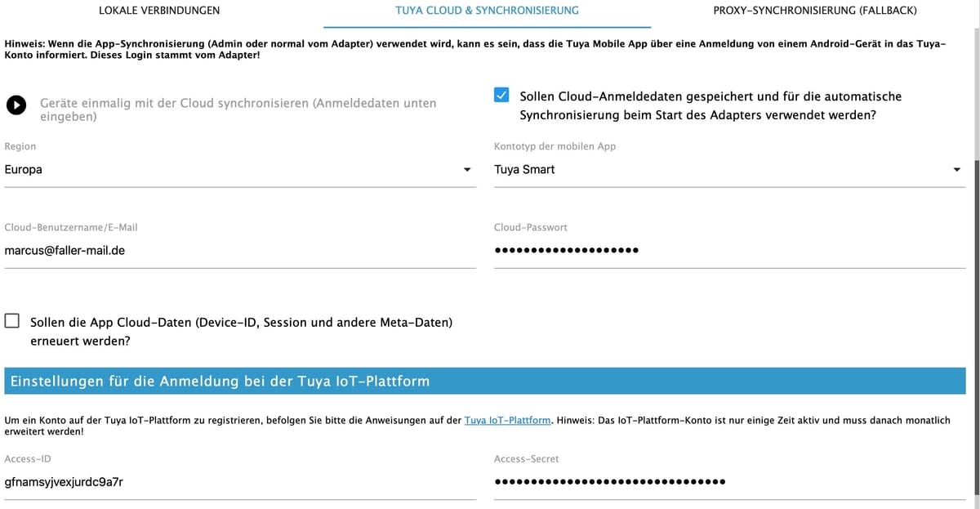Open the Region dropdown showing Europa
This screenshot has height=509, width=980.
(x=240, y=170)
